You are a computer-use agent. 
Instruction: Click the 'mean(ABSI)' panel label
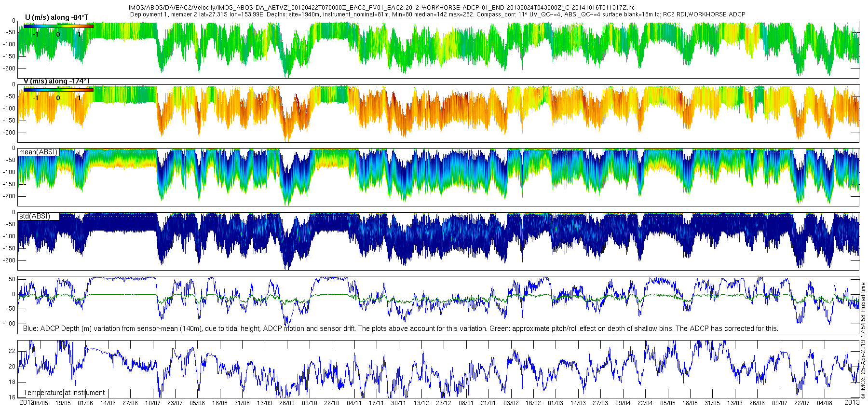[x=38, y=152]
